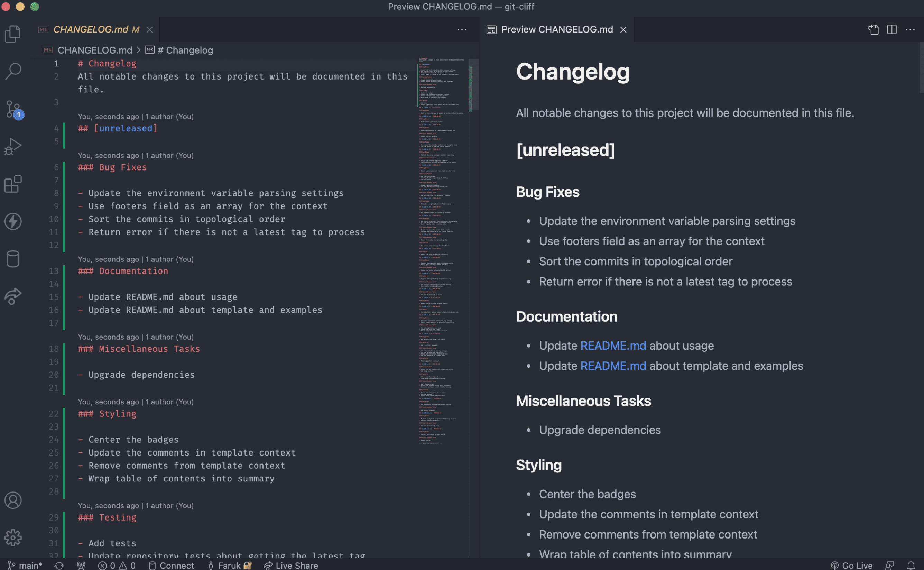Click README.md link about template and examples
This screenshot has width=924, height=570.
[613, 366]
